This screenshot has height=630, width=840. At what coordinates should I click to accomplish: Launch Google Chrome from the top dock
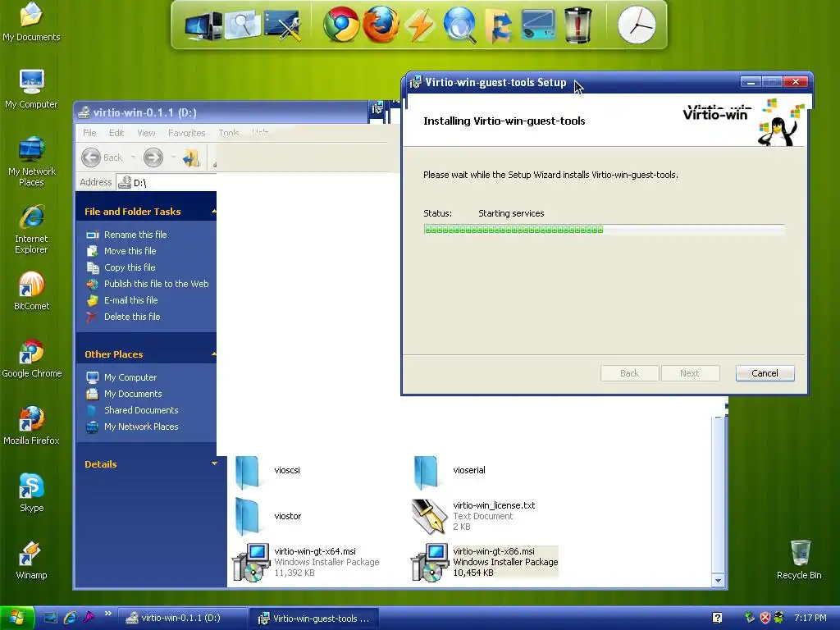[340, 25]
